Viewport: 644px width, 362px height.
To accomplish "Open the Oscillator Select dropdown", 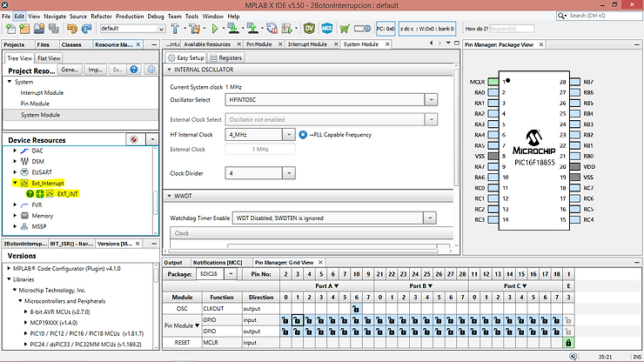I will (432, 100).
